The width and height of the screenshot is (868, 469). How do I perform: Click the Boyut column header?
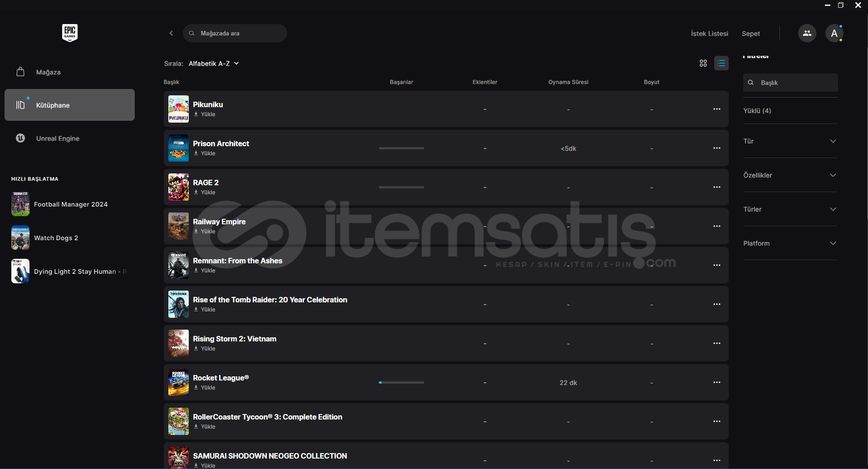652,82
